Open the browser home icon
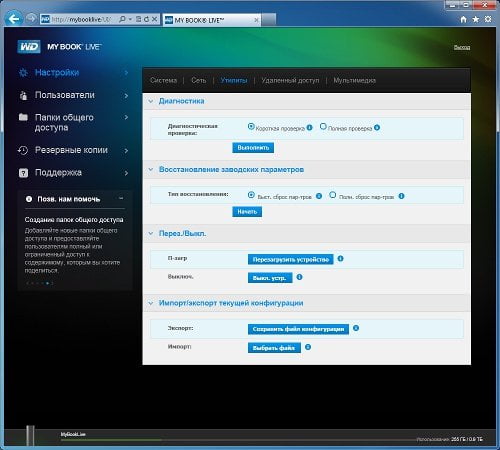 [x=463, y=19]
